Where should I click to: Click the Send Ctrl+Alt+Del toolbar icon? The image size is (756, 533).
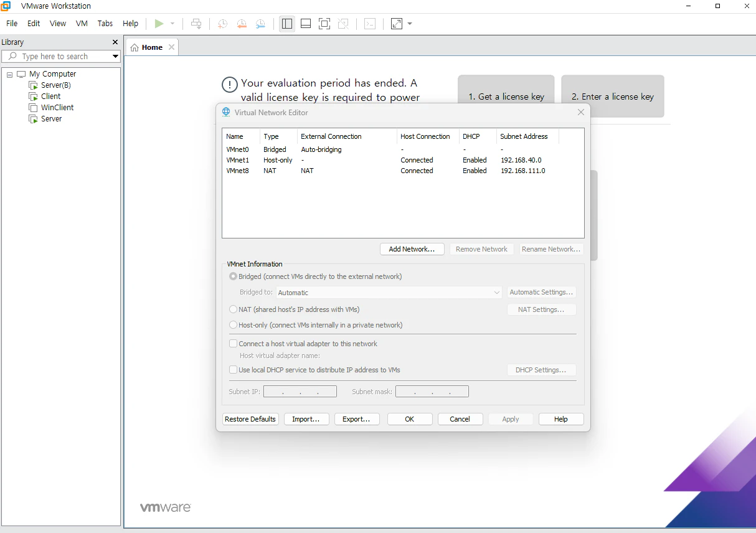(x=196, y=24)
